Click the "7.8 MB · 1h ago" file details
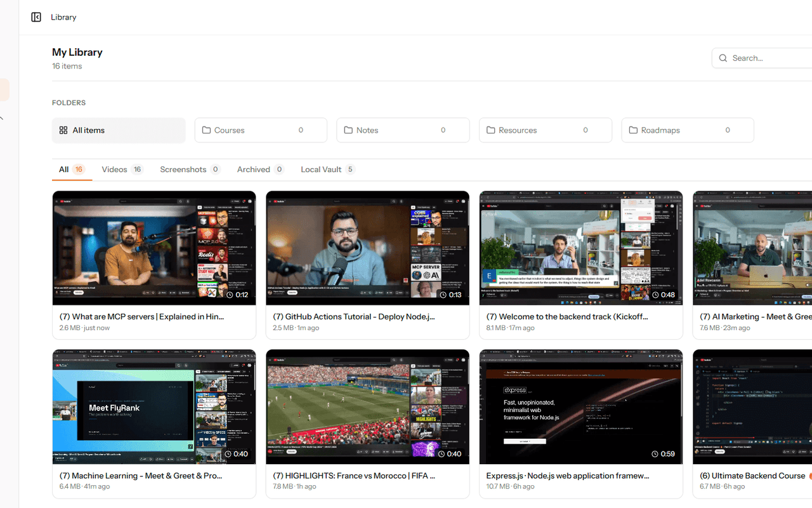The image size is (812, 508). [295, 486]
